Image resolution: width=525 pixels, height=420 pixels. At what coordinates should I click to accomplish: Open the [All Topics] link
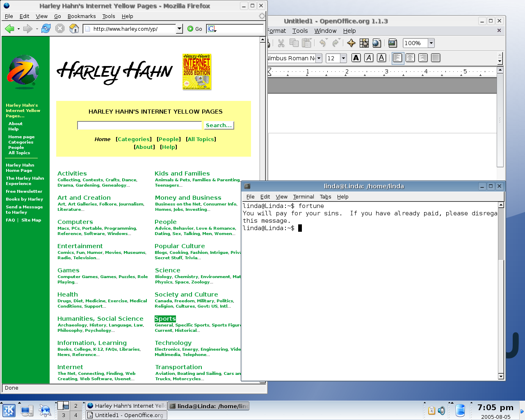201,139
